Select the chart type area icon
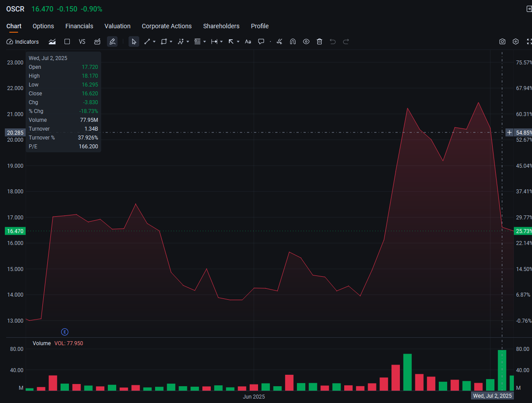This screenshot has height=403, width=532. (52, 41)
